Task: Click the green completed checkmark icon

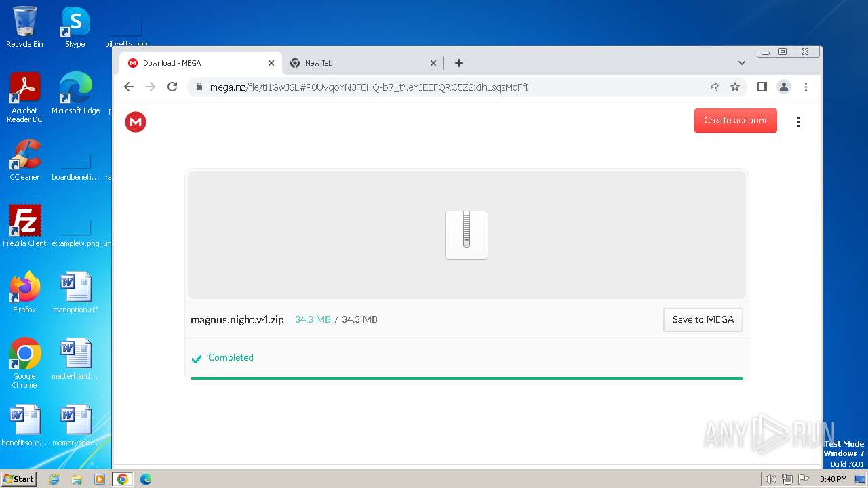Action: (x=197, y=359)
